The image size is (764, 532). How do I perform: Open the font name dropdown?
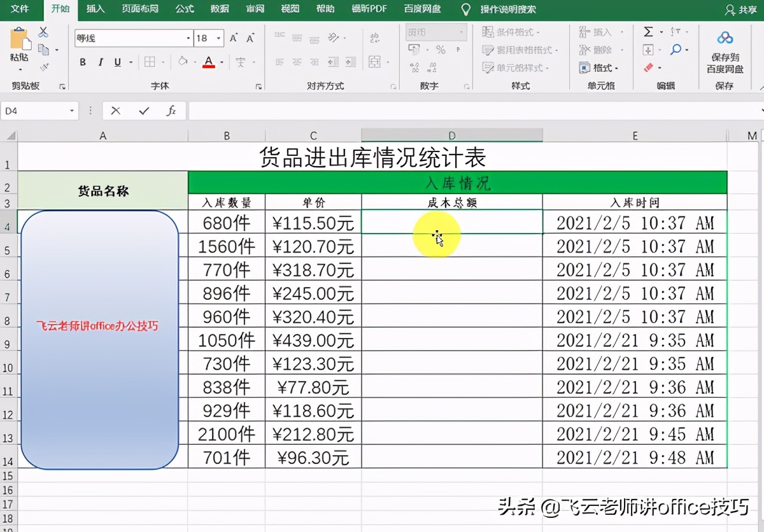click(x=188, y=38)
